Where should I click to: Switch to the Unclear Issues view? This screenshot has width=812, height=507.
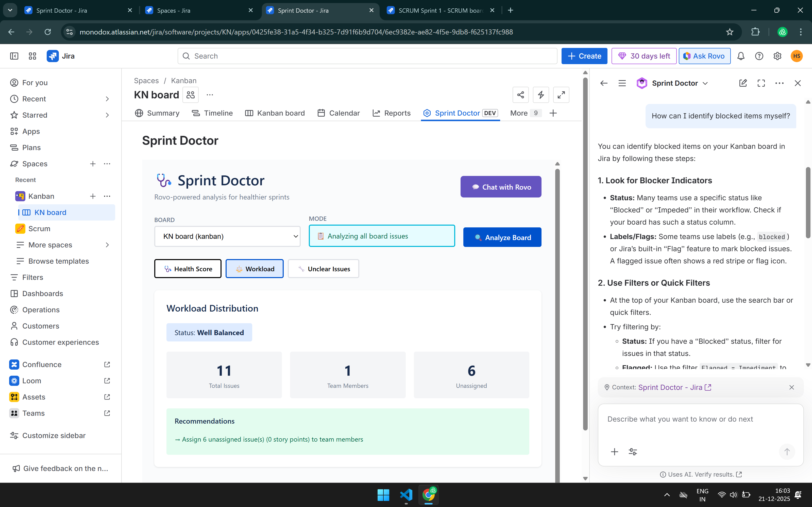pyautogui.click(x=323, y=269)
